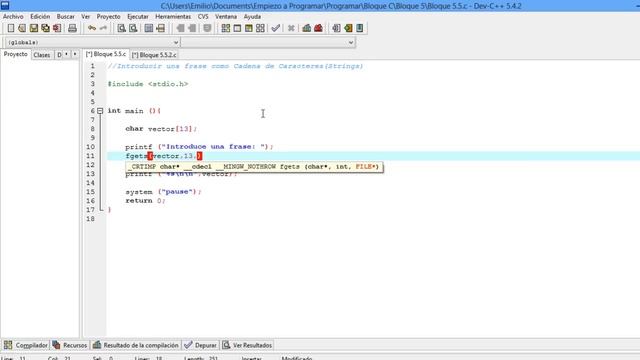Click the red Close file toolbar icon
The image size is (640, 360).
(x=57, y=28)
